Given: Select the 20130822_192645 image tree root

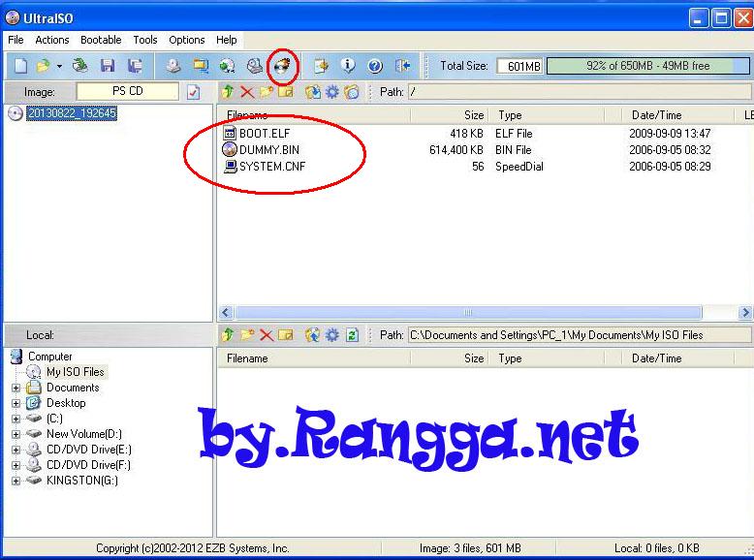Looking at the screenshot, I should [72, 113].
